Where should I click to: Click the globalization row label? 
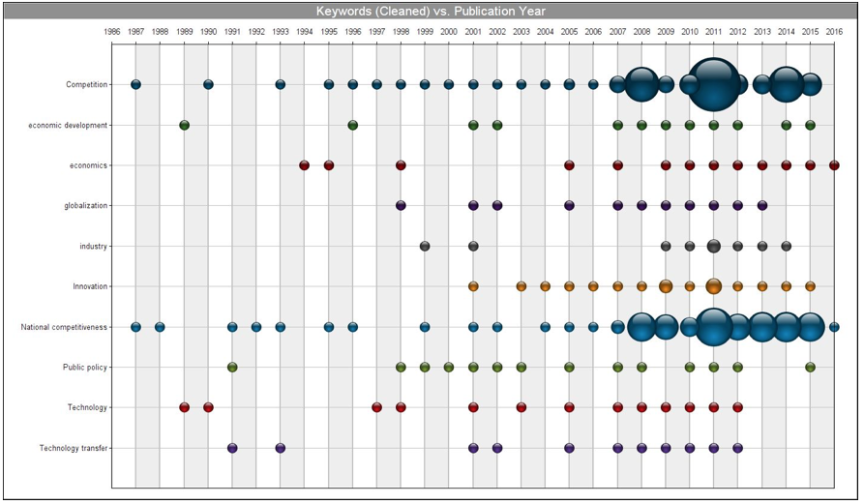tap(85, 205)
